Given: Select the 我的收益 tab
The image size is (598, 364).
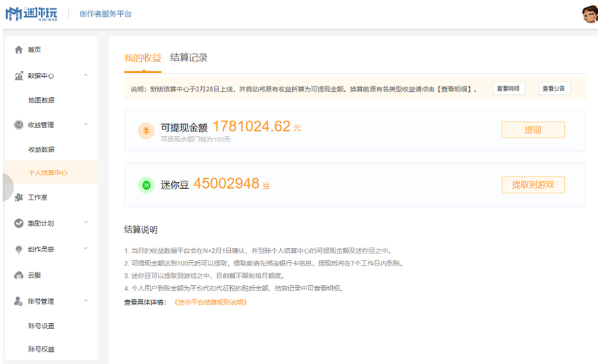Looking at the screenshot, I should point(142,58).
